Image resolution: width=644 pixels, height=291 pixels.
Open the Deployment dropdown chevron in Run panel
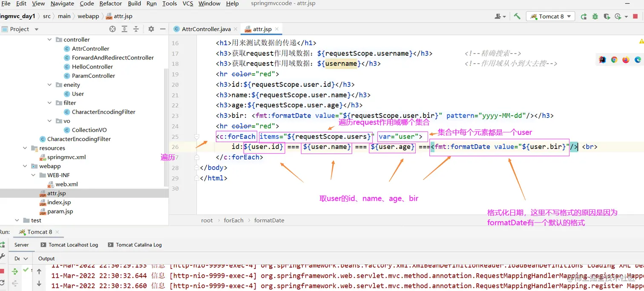(26, 259)
